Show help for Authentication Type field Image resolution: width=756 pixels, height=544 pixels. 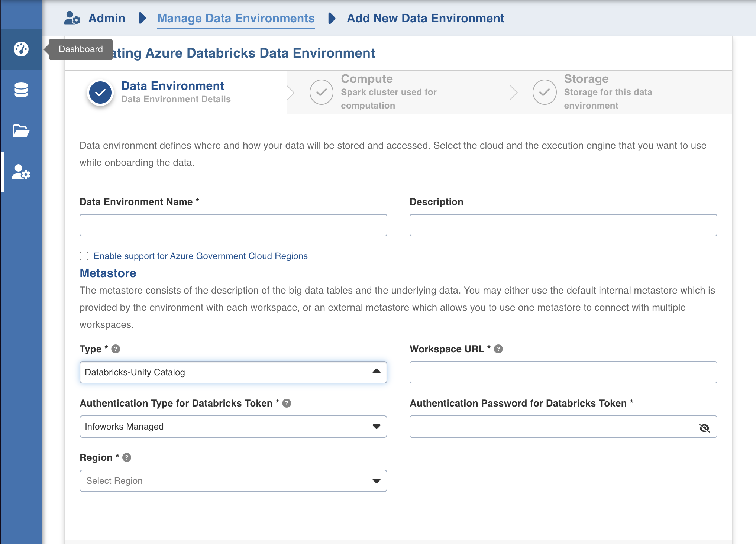pyautogui.click(x=287, y=403)
